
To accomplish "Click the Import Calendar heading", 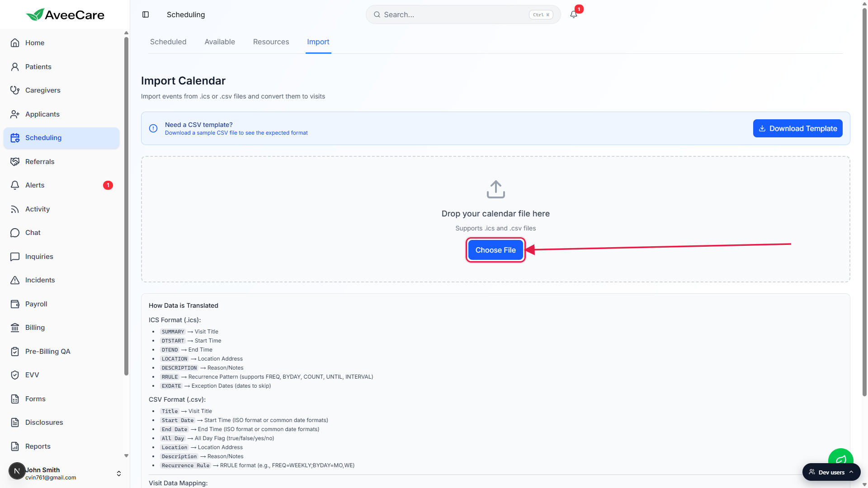I will [x=183, y=81].
